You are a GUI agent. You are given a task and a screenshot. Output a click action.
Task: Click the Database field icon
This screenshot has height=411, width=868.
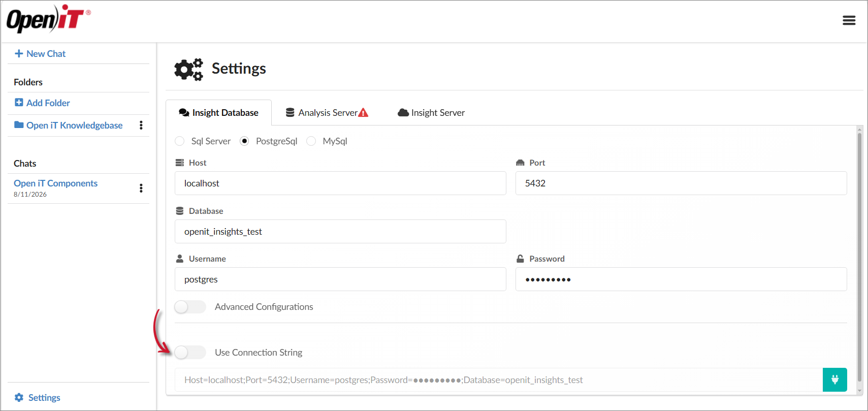click(179, 211)
